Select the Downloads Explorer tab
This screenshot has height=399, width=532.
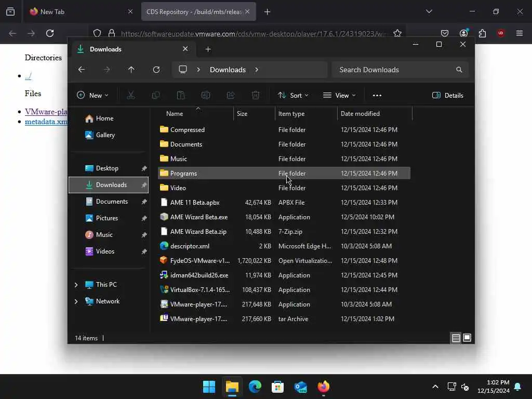click(132, 49)
